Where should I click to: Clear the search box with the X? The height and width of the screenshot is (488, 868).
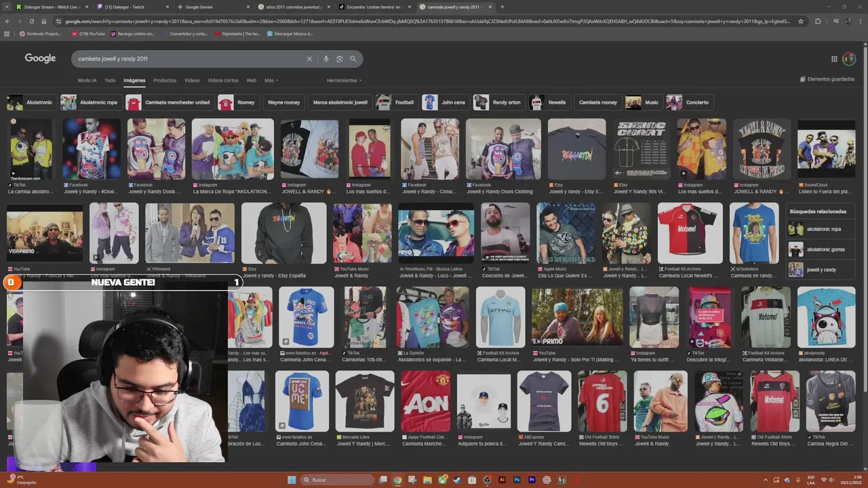point(309,59)
